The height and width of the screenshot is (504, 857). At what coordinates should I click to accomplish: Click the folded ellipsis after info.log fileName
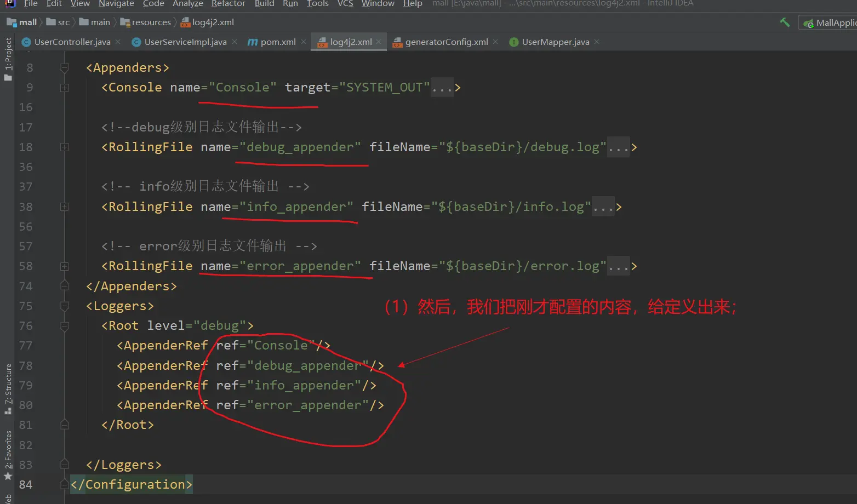coord(603,207)
